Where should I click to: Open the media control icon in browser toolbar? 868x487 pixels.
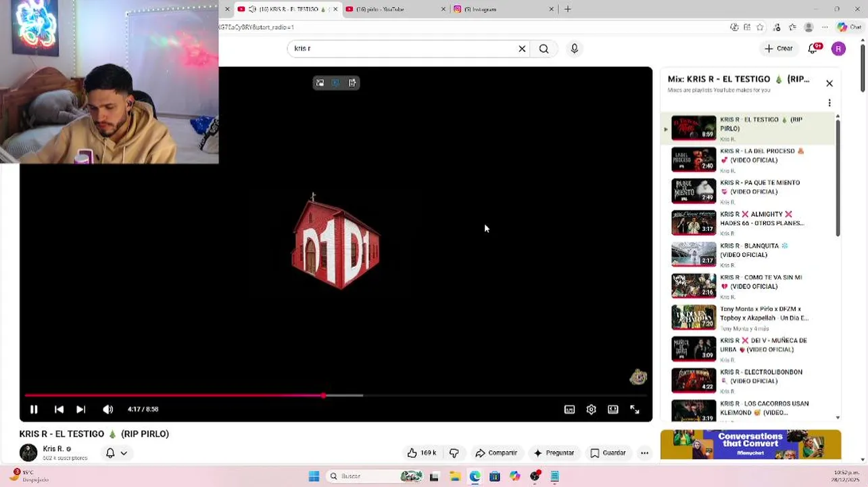pyautogui.click(x=777, y=28)
